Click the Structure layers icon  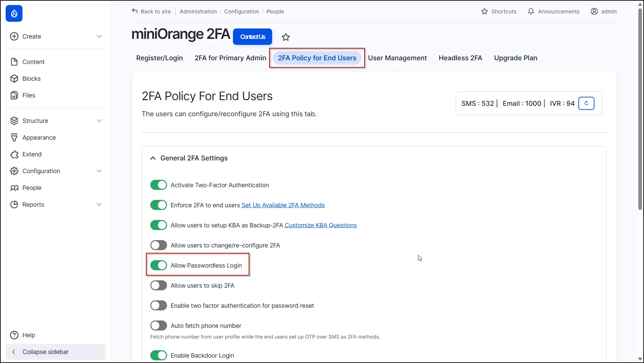point(14,121)
